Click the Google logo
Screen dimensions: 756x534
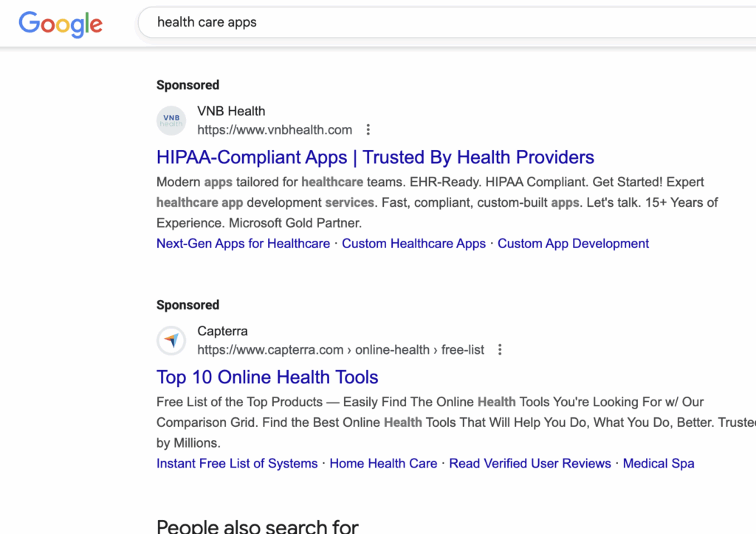click(x=61, y=24)
